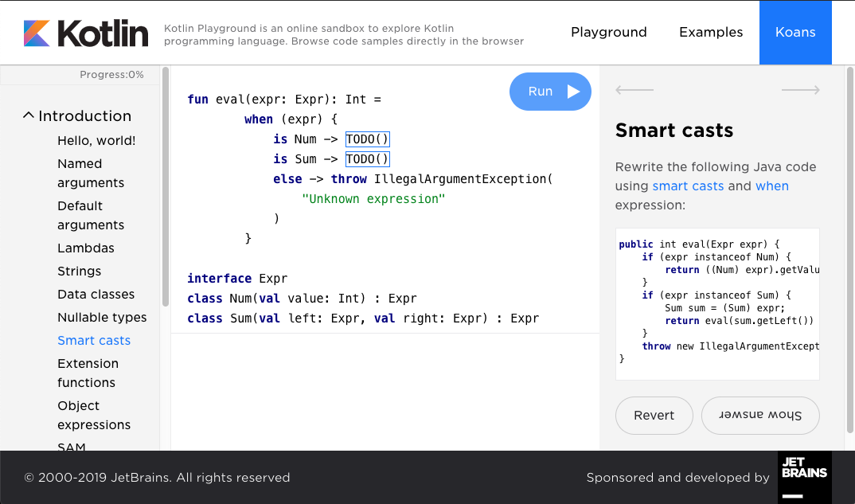Open the Hello, world! koan

click(x=96, y=141)
